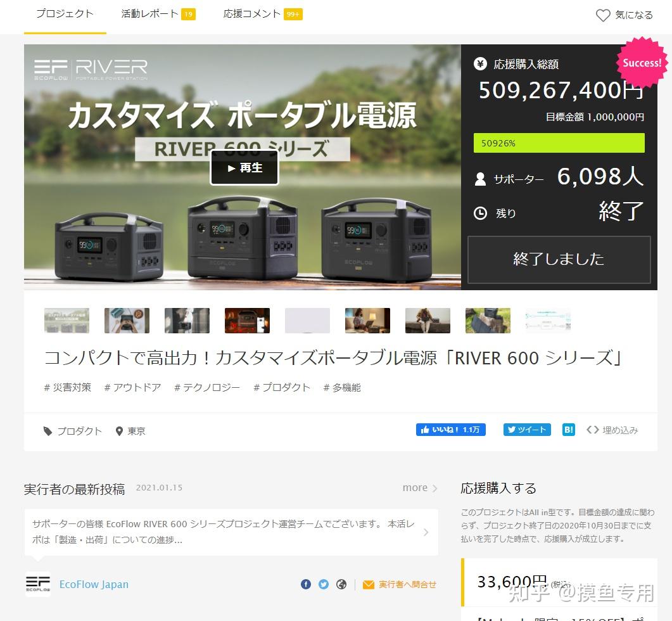672x621 pixels.
Task: Open the first product gallery thumbnail
Action: pos(67,320)
